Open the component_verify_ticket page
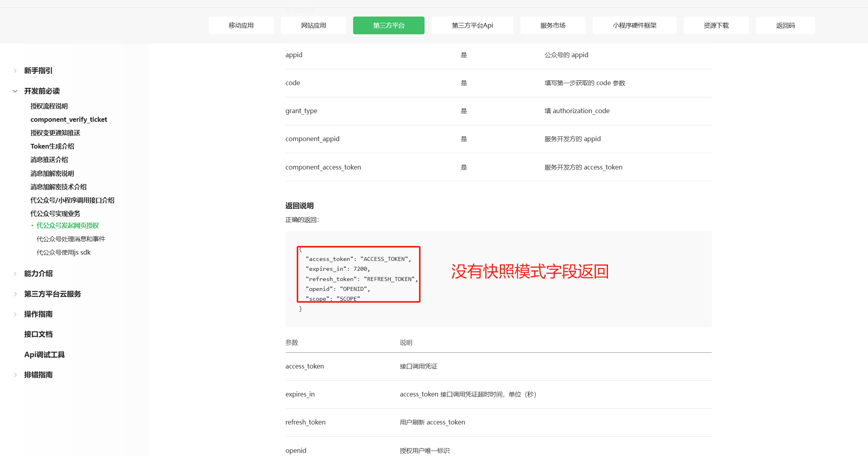 [69, 119]
